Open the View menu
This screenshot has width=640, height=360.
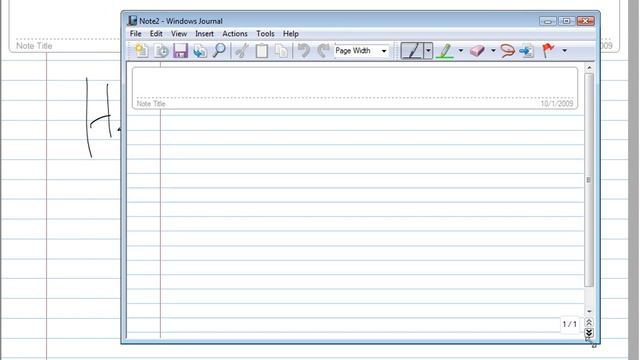[x=179, y=33]
